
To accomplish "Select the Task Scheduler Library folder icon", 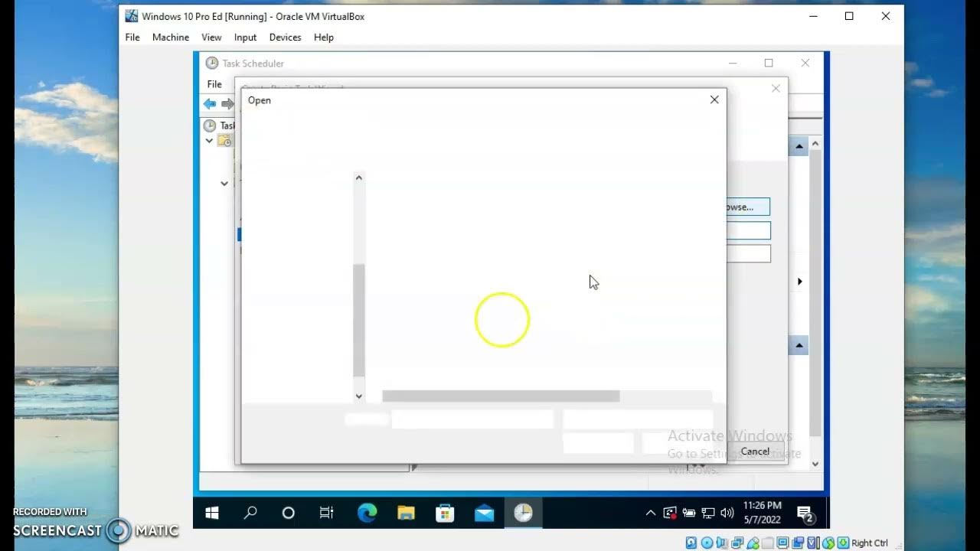I will point(224,141).
